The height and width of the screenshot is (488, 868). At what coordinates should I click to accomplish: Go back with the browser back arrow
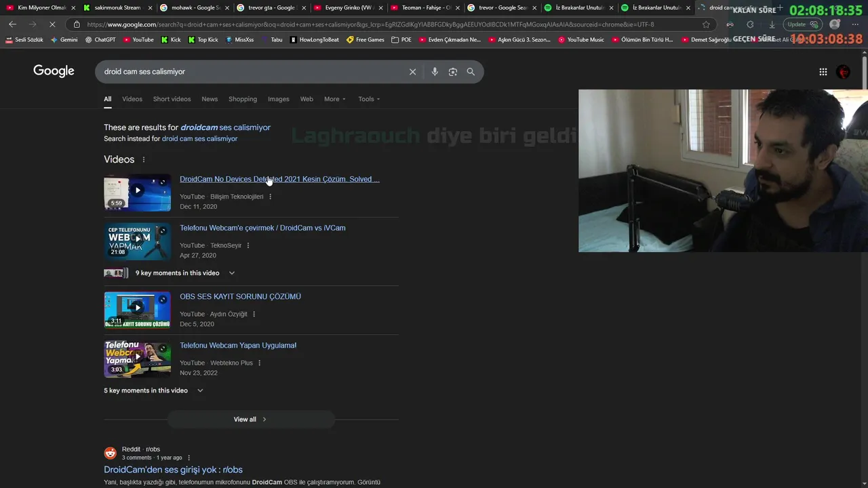[x=12, y=24]
